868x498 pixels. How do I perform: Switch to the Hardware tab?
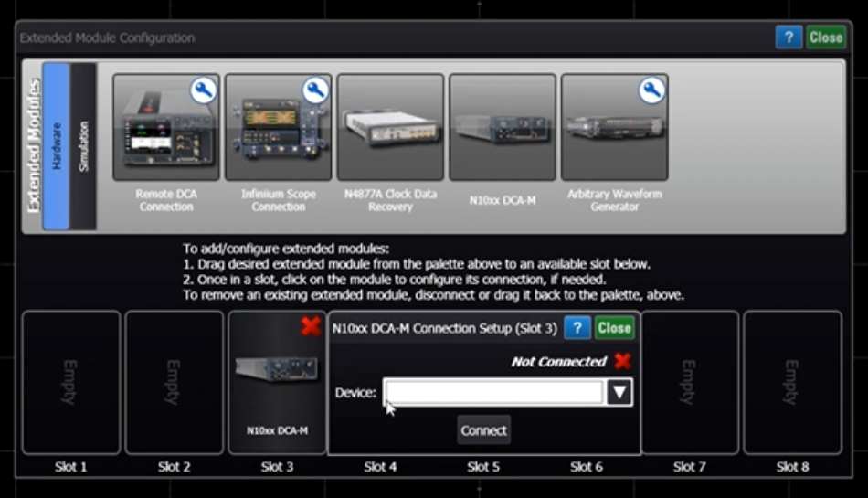[56, 146]
